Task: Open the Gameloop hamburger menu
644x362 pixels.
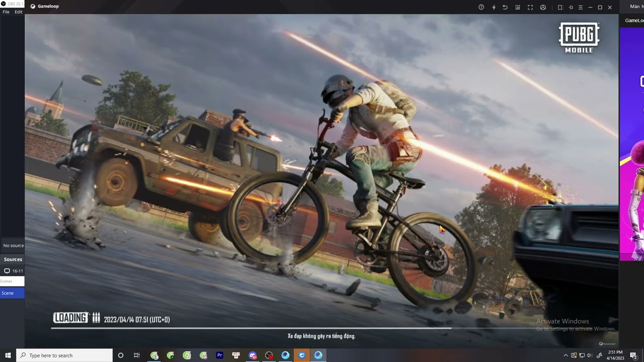Action: coord(580,7)
